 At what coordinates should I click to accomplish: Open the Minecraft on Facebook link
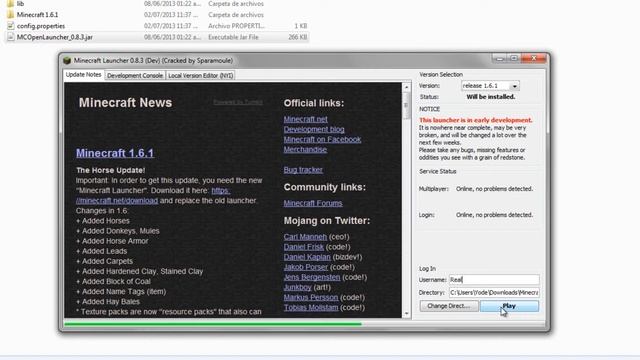[x=322, y=140]
